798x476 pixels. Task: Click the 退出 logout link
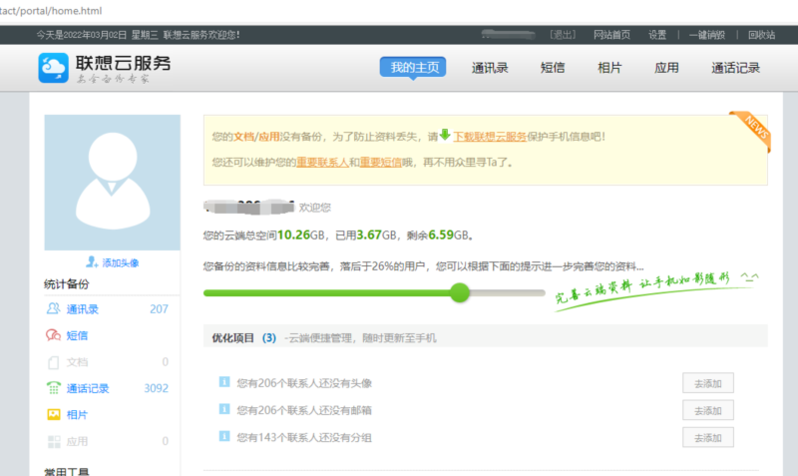pos(565,34)
